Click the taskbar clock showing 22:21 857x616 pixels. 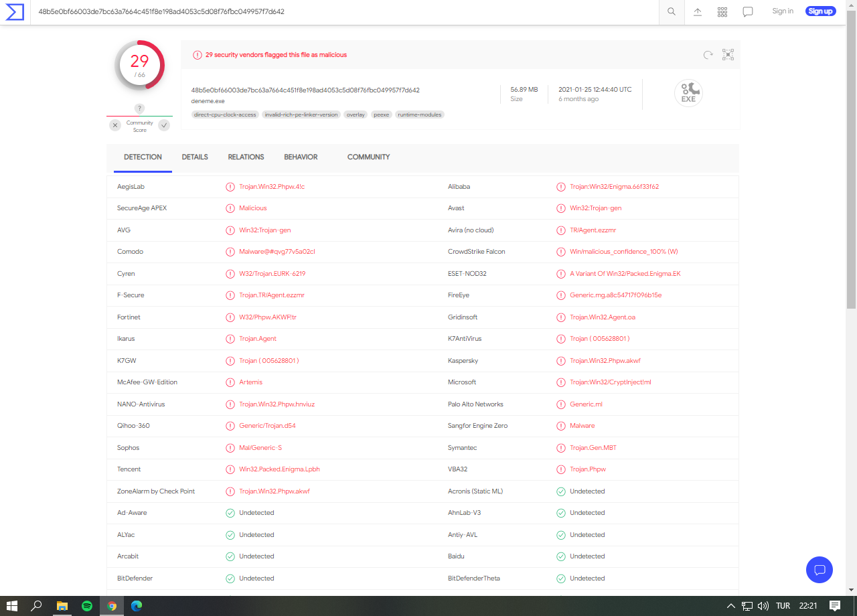coord(808,606)
